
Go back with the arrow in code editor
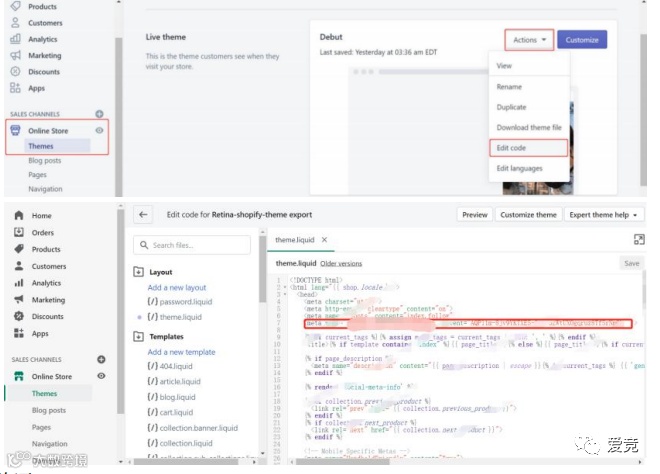click(x=143, y=215)
